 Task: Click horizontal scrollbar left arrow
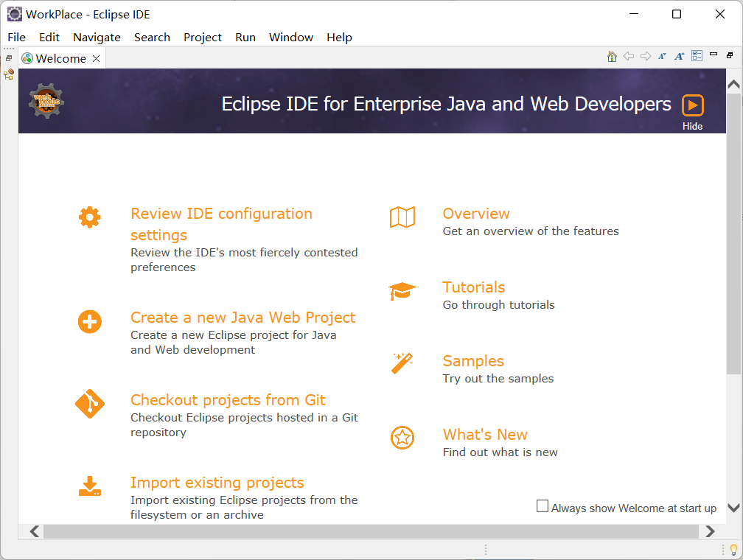point(34,531)
